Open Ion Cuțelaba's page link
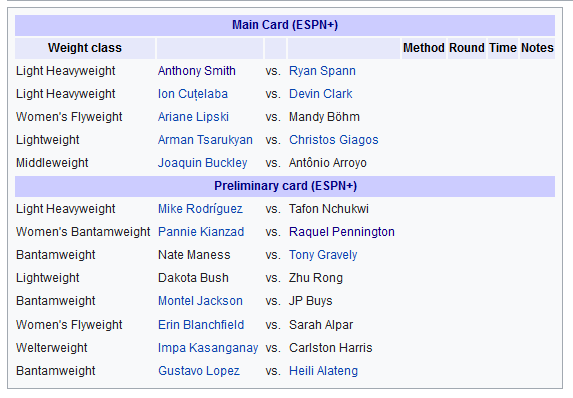Screen dimensions: 573x398 point(193,94)
